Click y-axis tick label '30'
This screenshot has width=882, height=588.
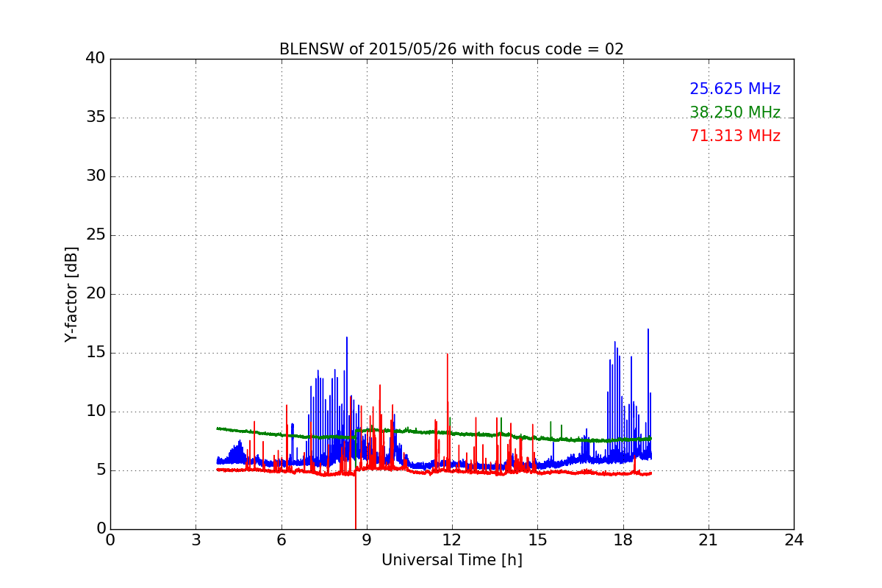click(96, 176)
